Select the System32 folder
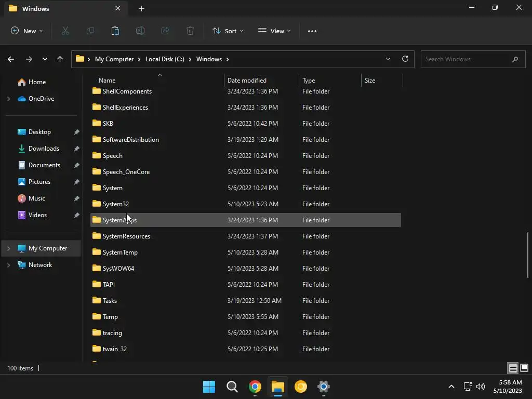 click(x=246, y=204)
